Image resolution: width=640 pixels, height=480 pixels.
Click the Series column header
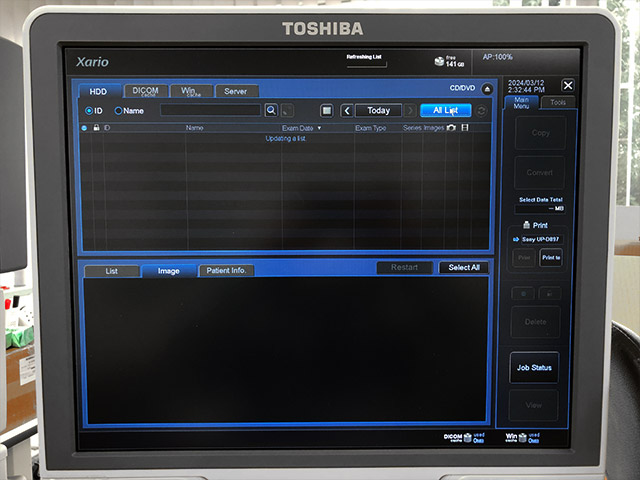[412, 128]
